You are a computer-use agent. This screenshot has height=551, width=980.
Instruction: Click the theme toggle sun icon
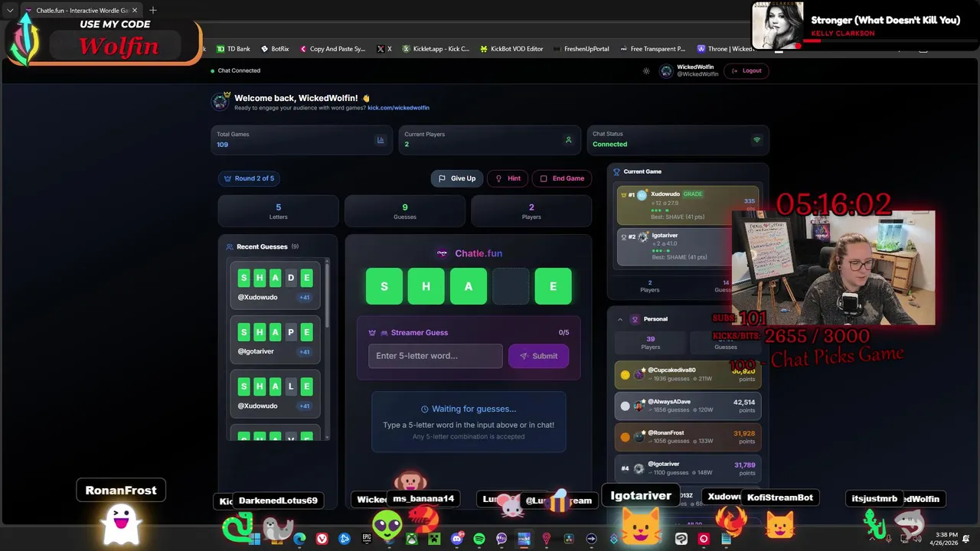pyautogui.click(x=646, y=71)
